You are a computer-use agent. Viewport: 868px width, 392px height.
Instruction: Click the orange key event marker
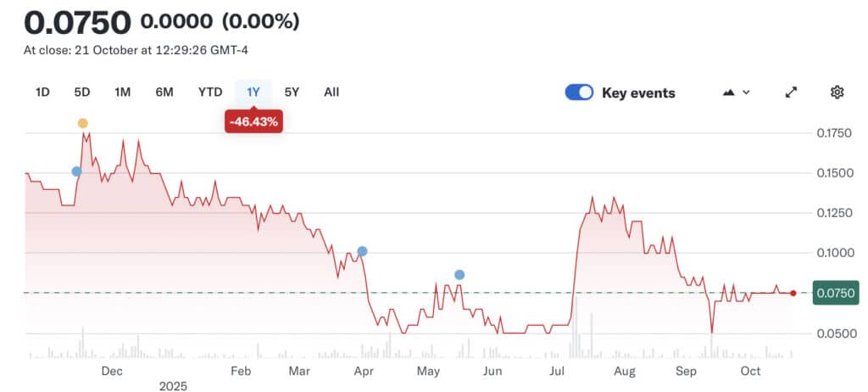coord(82,123)
